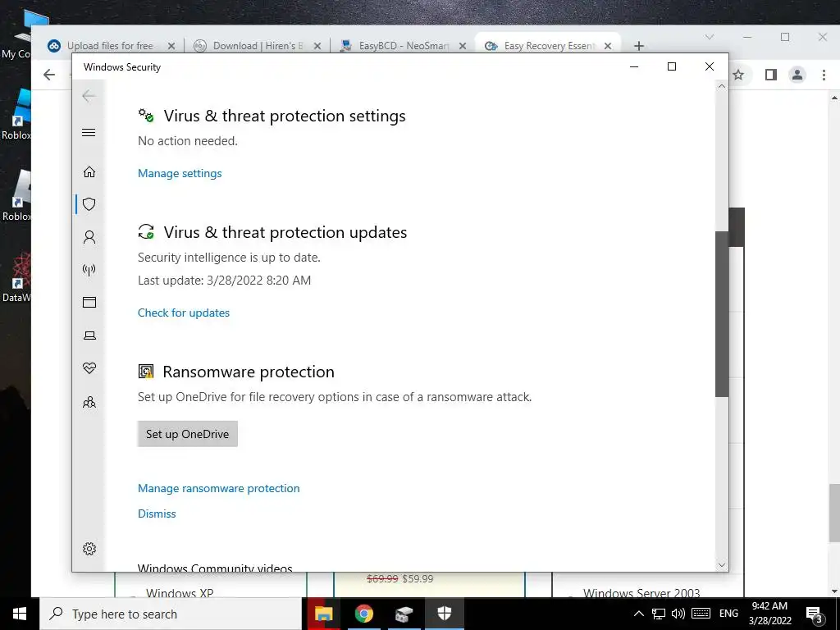Select Virus & threat protection shield icon
Viewport: 840px width, 630px height.
coord(89,204)
